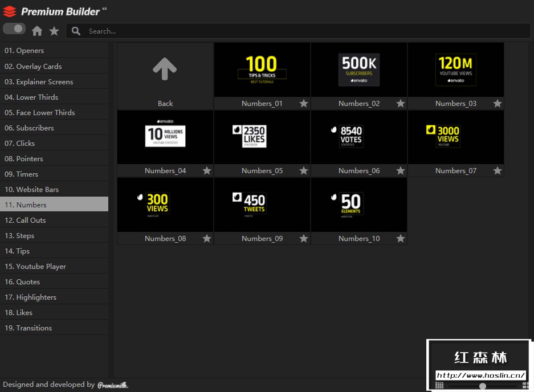Select the 3000 Views thumbnail
The height and width of the screenshot is (392, 534).
click(x=456, y=137)
